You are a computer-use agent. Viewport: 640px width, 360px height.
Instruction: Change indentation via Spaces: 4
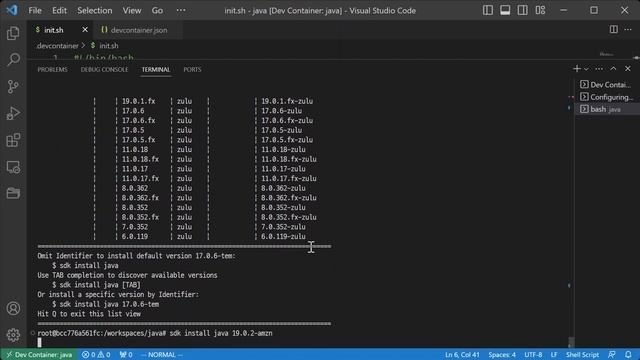(502, 354)
